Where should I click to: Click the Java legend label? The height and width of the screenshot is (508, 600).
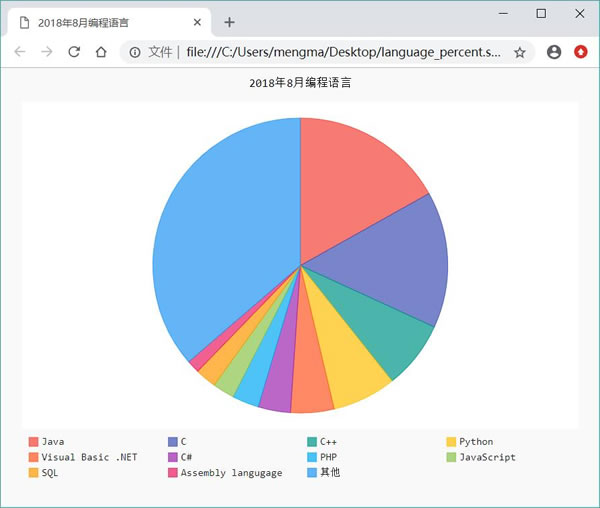click(x=53, y=442)
